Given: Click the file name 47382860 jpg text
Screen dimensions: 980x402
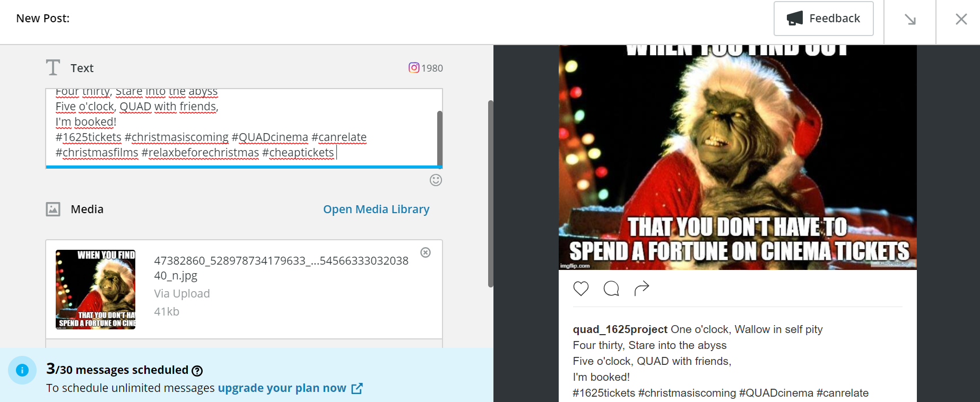Looking at the screenshot, I should click(x=281, y=268).
